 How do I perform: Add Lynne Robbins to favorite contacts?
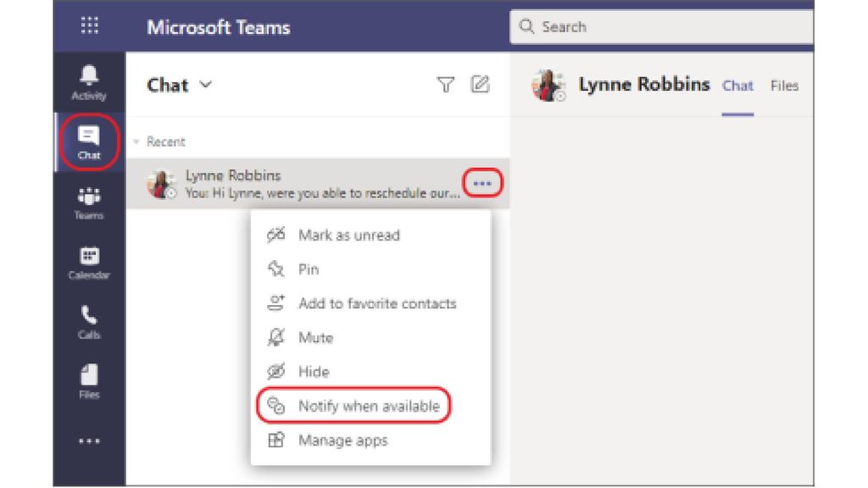[377, 303]
